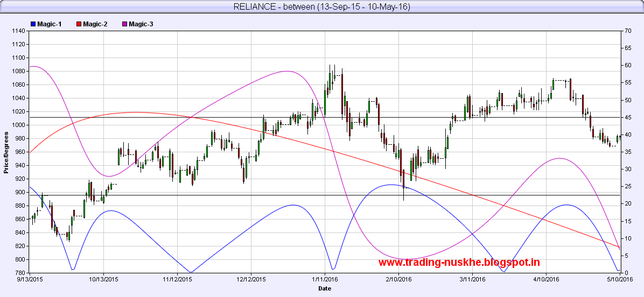644x297 pixels.
Task: Click the 10/13/2015 date tick label
Action: pyautogui.click(x=104, y=279)
